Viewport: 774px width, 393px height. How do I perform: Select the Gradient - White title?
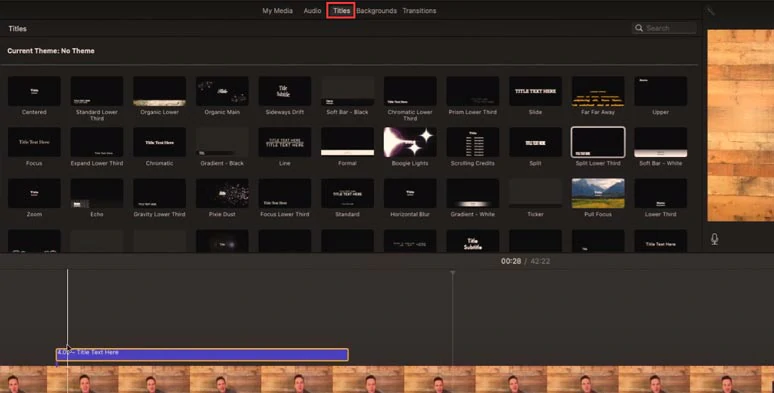[473, 193]
